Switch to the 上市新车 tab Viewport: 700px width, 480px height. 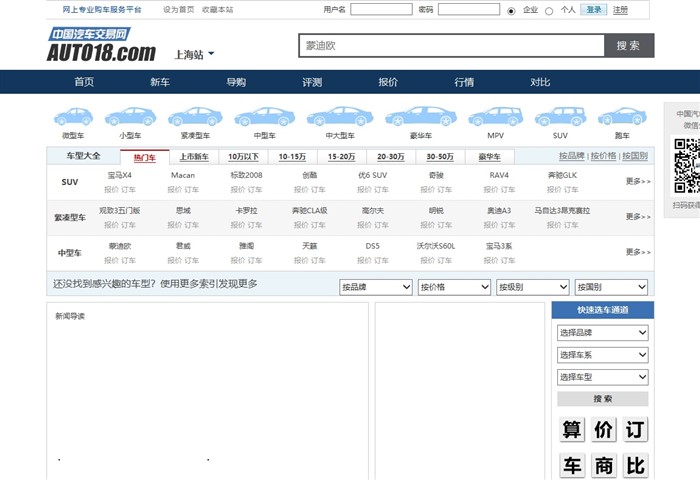(x=194, y=157)
